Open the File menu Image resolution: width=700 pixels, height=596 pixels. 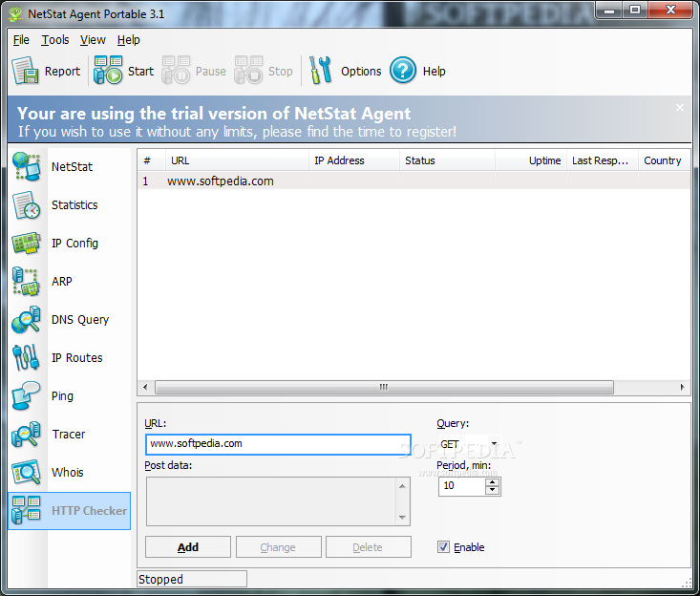tap(21, 40)
